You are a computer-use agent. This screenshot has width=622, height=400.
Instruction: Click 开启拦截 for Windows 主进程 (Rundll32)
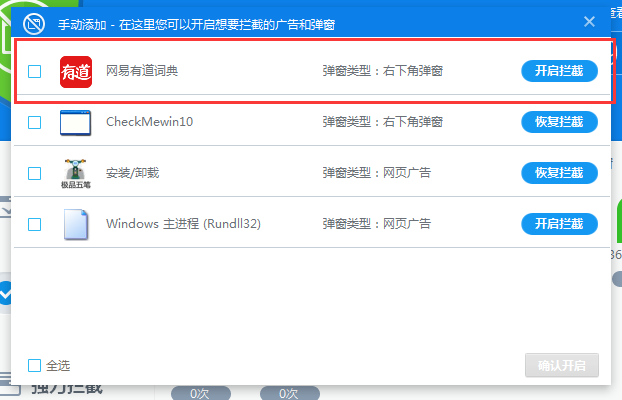(x=559, y=224)
